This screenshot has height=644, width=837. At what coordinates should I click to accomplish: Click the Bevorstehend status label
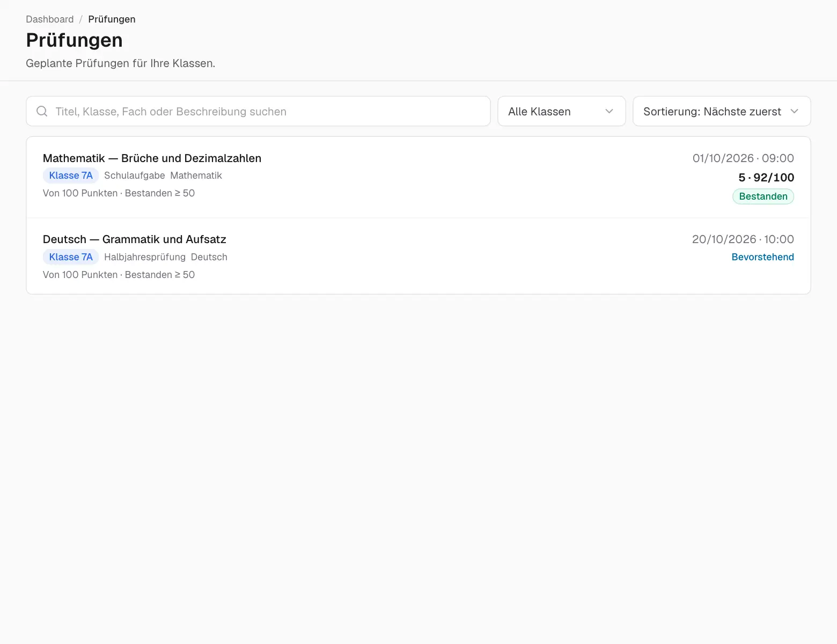[x=762, y=257]
